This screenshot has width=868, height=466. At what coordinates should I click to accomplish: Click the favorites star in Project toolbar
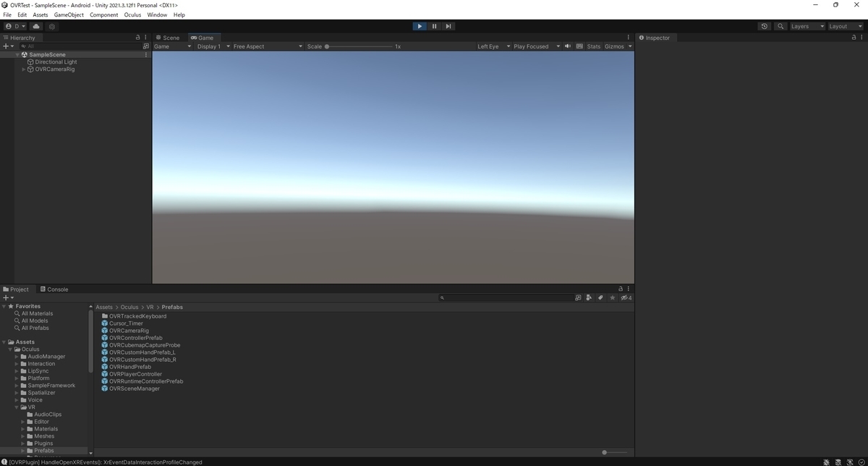pos(612,297)
